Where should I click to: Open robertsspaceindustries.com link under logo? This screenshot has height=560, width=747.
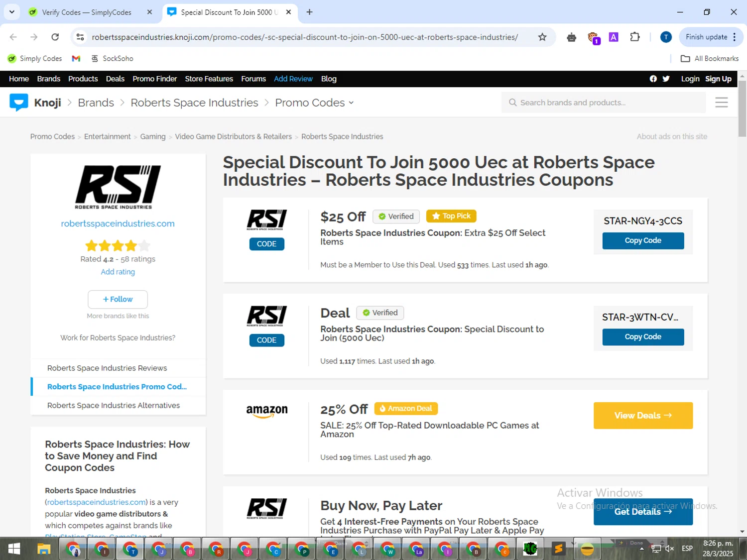click(118, 224)
